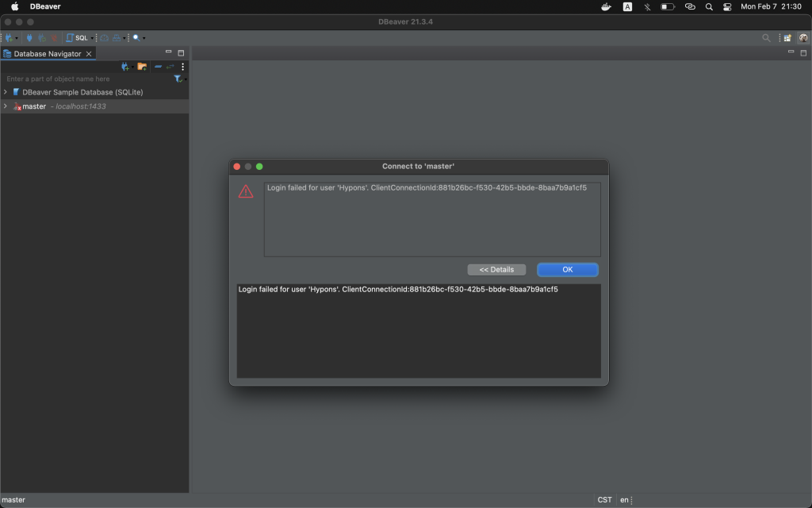Minimize the Database Navigator panel
This screenshot has height=508, width=812.
pos(168,52)
